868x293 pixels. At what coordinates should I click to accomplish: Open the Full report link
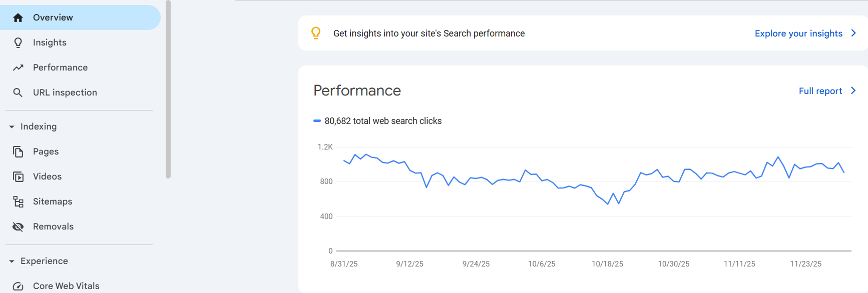click(x=820, y=91)
